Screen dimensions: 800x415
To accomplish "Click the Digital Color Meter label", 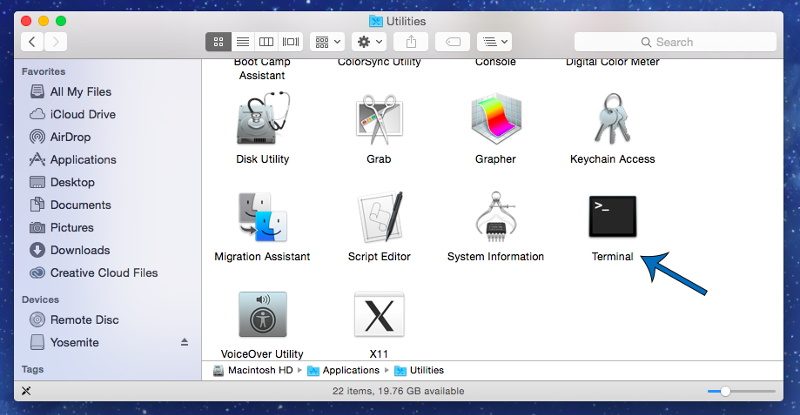I will 612,63.
